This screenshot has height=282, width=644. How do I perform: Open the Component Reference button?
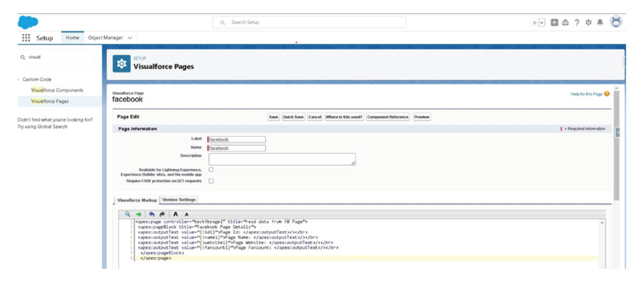(x=388, y=117)
